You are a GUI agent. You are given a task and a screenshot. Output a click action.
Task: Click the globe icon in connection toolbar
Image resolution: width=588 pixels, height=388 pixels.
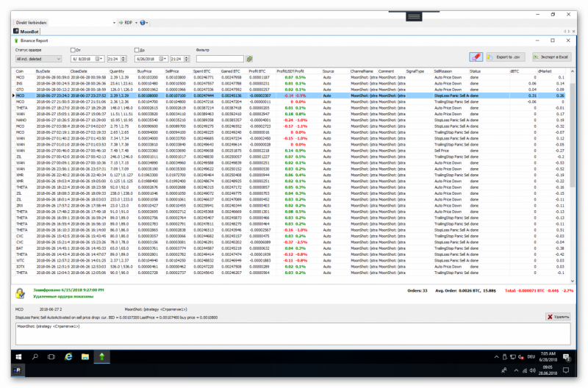point(143,23)
